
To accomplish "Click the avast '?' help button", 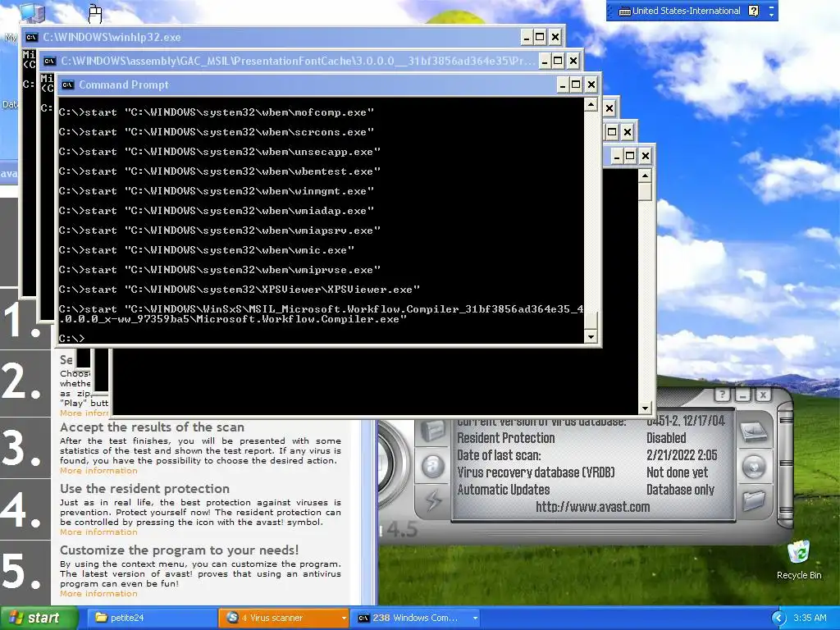I will 722,395.
